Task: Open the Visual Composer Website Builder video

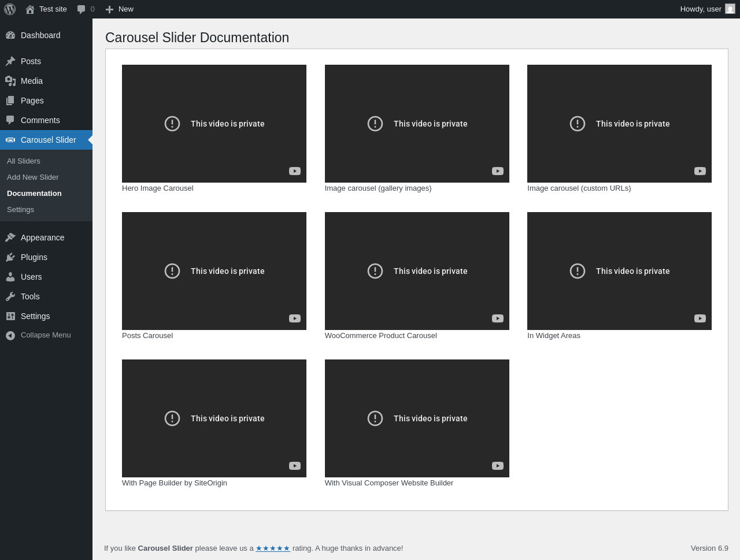Action: point(417,418)
